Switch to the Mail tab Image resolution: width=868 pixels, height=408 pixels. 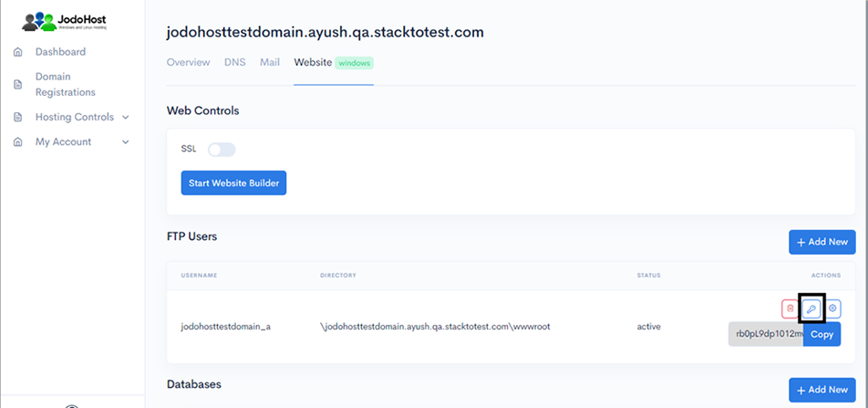pos(270,62)
